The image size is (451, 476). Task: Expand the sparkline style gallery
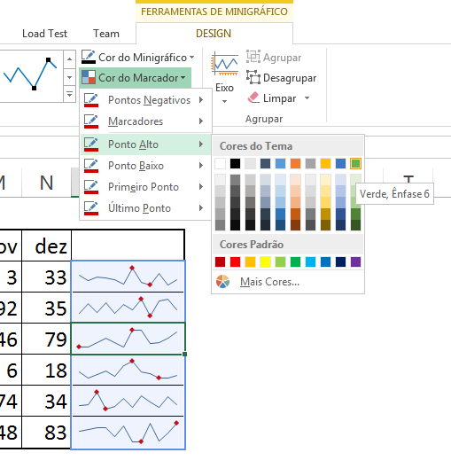point(69,95)
